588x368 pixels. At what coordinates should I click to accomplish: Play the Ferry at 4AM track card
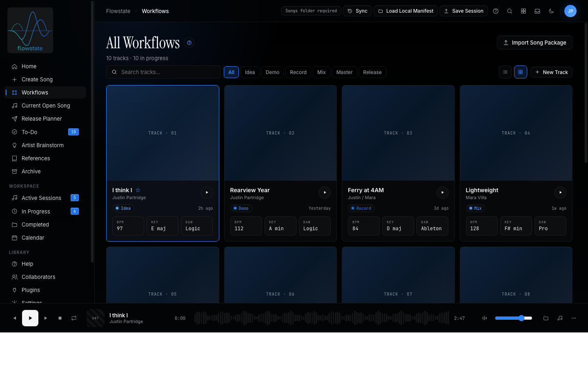pyautogui.click(x=443, y=193)
